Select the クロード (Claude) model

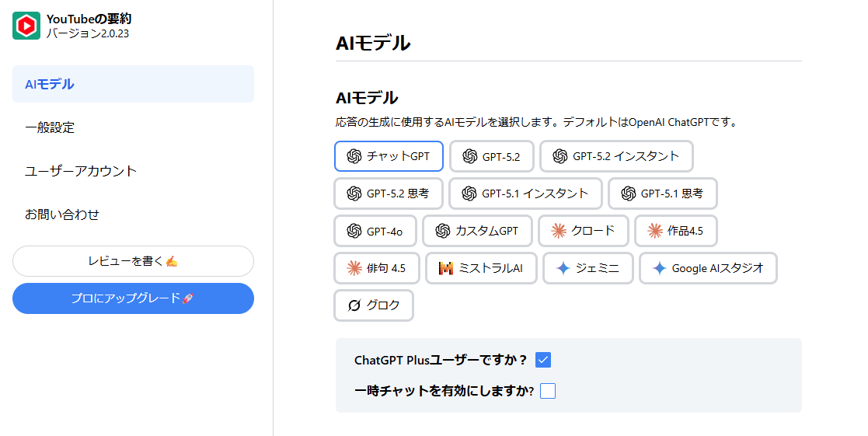tap(583, 231)
